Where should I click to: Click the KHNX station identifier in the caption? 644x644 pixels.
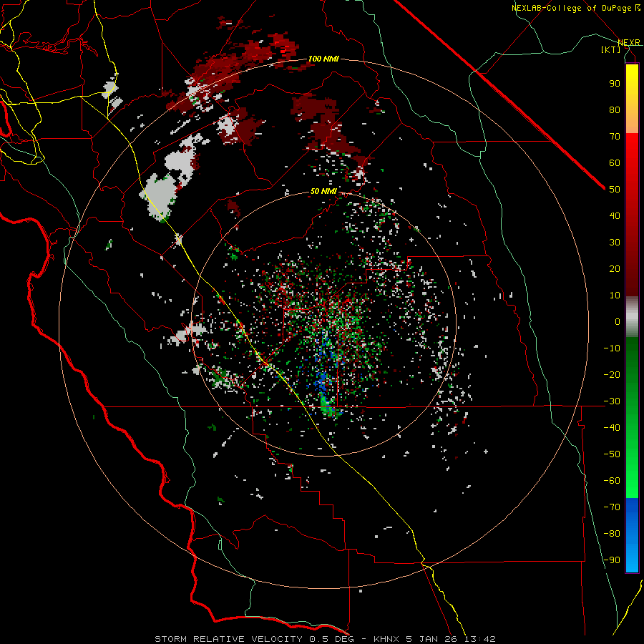pos(386,639)
